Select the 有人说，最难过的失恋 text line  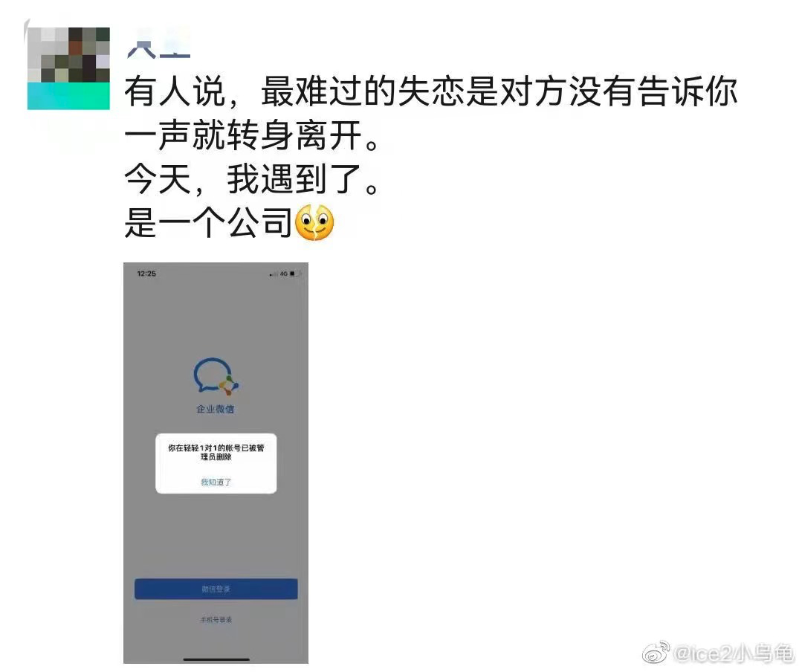tap(430, 92)
